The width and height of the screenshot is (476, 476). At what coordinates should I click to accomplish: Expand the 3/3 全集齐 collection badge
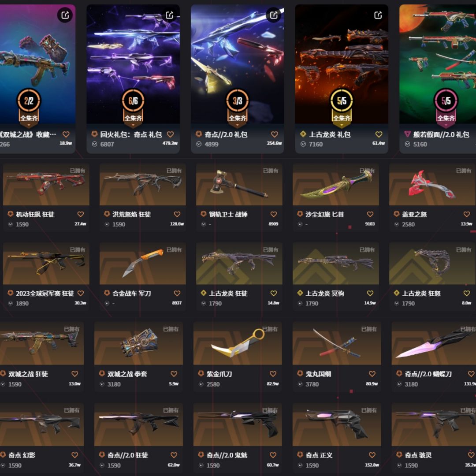click(238, 125)
